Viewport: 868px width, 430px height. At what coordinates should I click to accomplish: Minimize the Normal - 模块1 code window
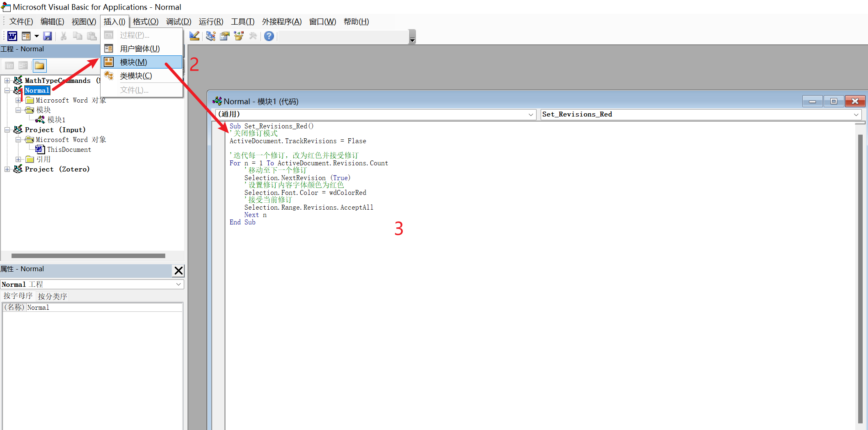point(812,101)
